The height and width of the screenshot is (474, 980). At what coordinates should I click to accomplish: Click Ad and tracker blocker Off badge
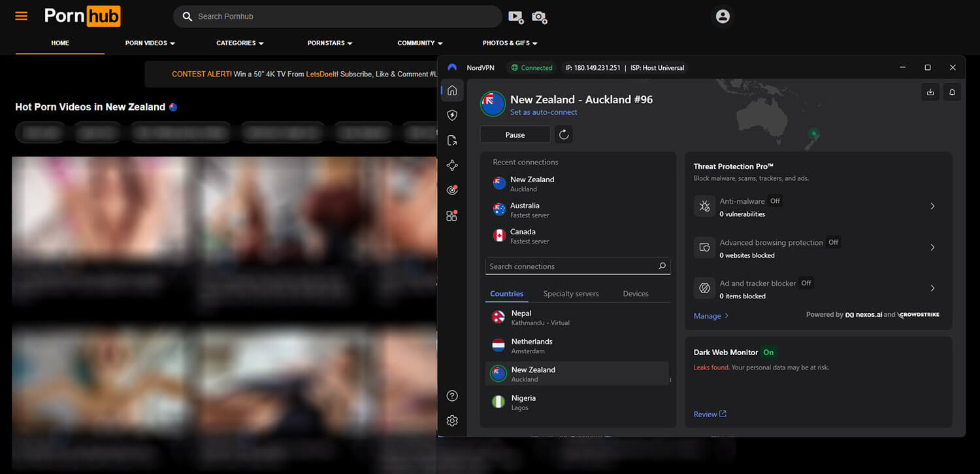(x=806, y=283)
